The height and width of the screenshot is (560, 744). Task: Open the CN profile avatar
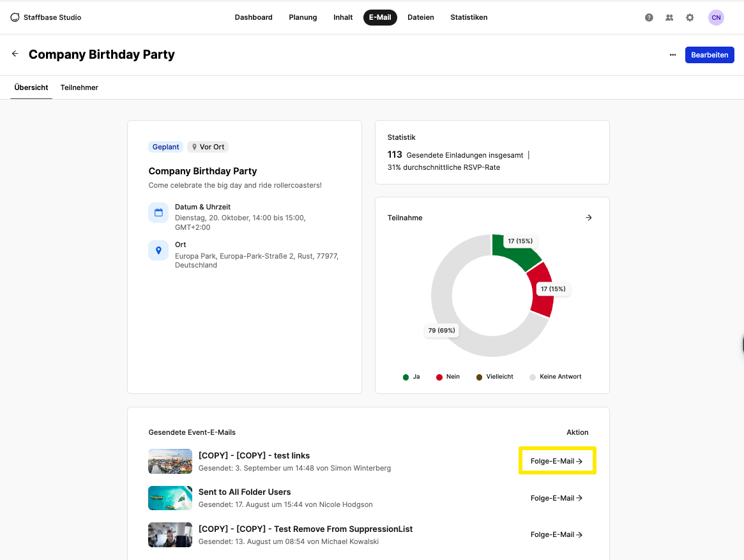[716, 17]
